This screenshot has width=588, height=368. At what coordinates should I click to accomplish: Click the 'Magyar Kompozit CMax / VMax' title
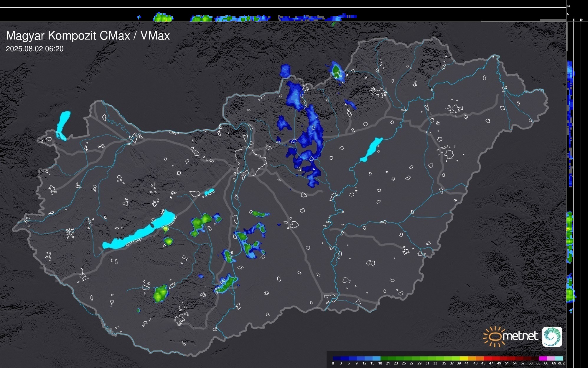coord(88,36)
